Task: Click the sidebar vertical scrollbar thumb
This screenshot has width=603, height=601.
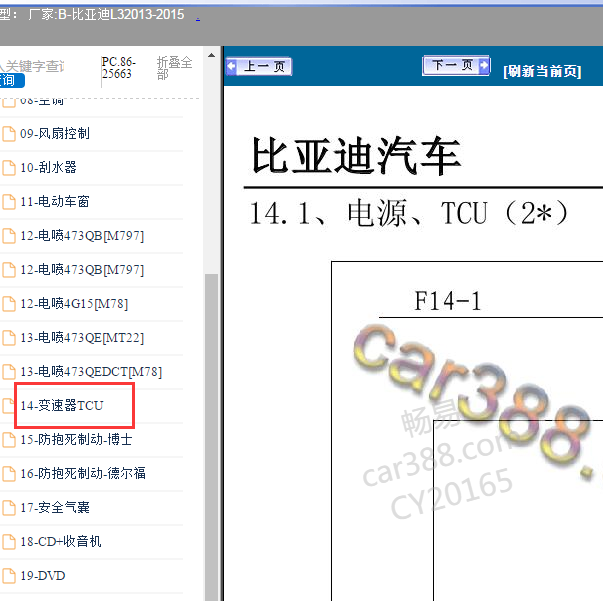Action: coord(211,437)
